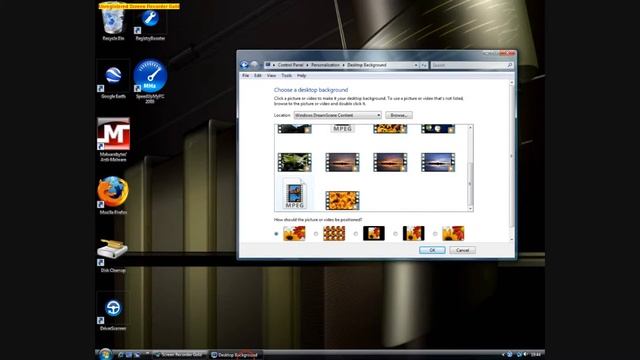Expand the arrow after Personalization breadcrumb
The height and width of the screenshot is (360, 640).
[x=343, y=65]
